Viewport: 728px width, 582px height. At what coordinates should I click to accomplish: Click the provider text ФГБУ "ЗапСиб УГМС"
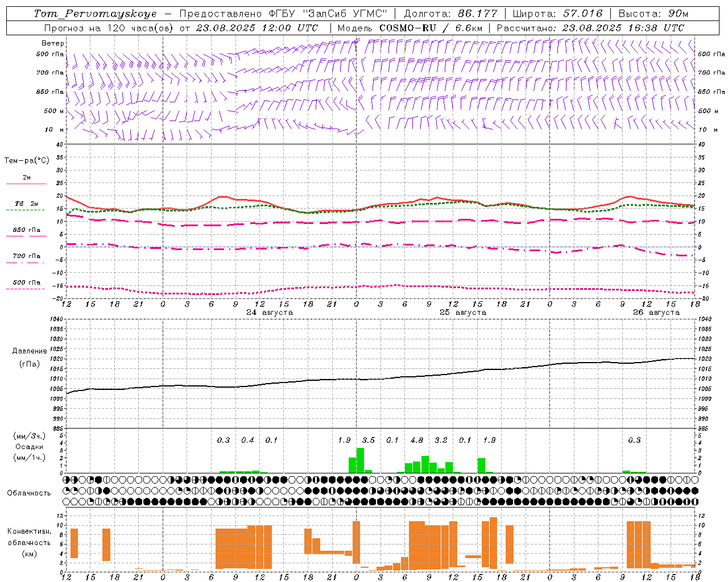(328, 14)
